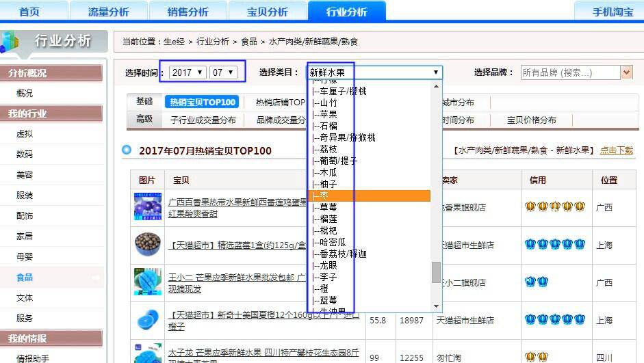Select 枇杷 option

click(x=370, y=230)
